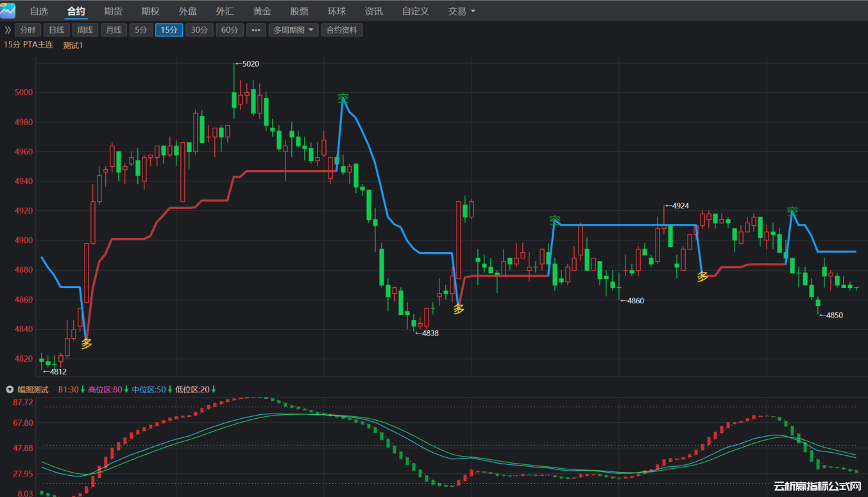Viewport: 868px width, 497px height.
Task: Click the 合约资料 button
Action: pyautogui.click(x=341, y=30)
